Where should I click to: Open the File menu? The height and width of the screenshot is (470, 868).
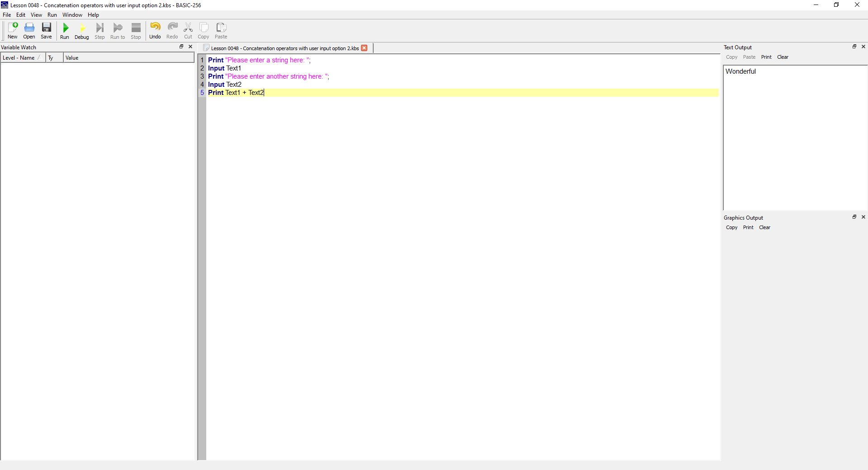point(7,15)
